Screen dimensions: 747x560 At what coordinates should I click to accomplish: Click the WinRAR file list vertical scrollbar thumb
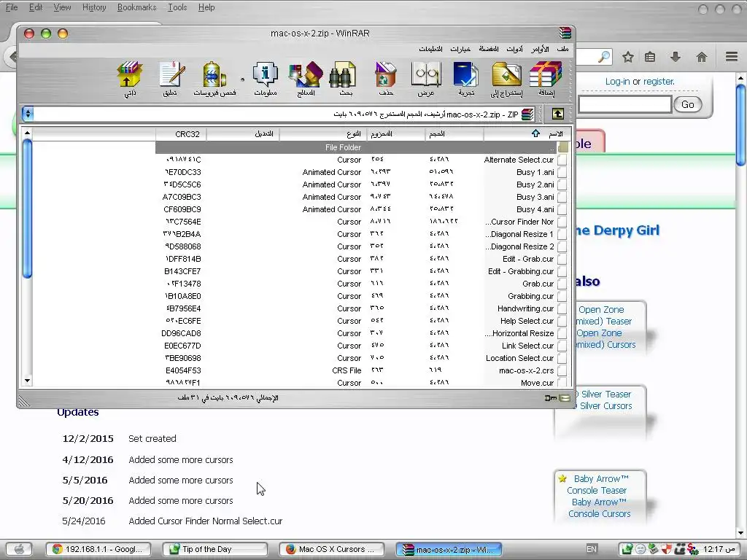[27, 208]
